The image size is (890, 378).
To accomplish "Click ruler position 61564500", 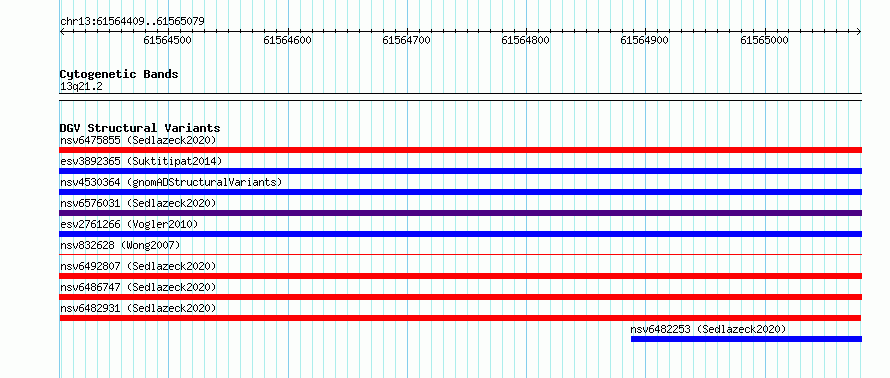I will click(167, 40).
